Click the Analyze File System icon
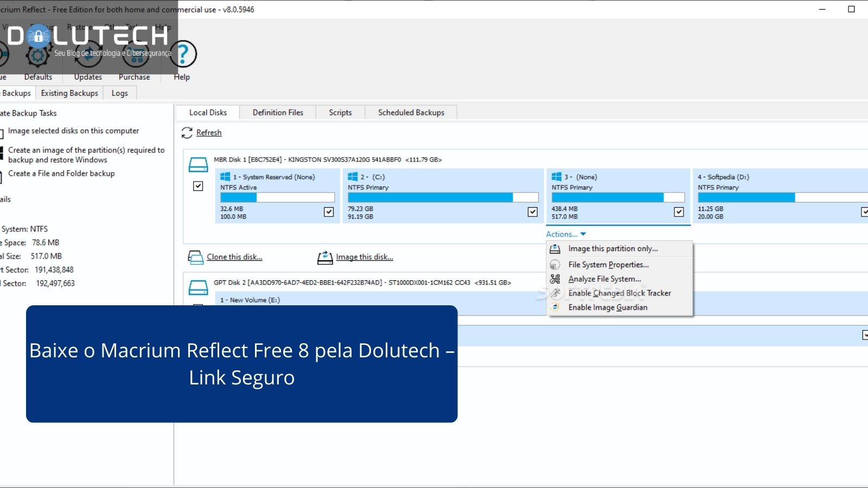The width and height of the screenshot is (868, 488). click(555, 279)
